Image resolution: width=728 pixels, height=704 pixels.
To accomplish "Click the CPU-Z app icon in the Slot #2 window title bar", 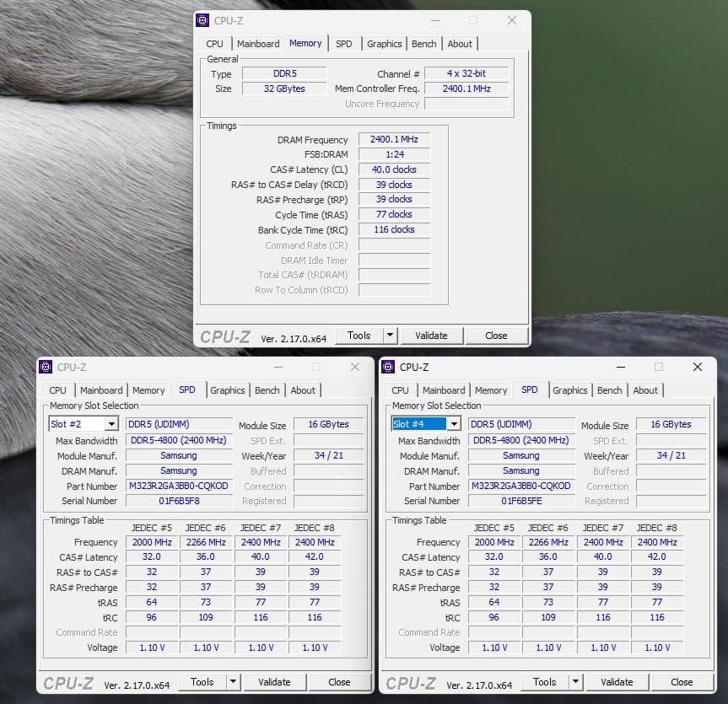I will 46,367.
